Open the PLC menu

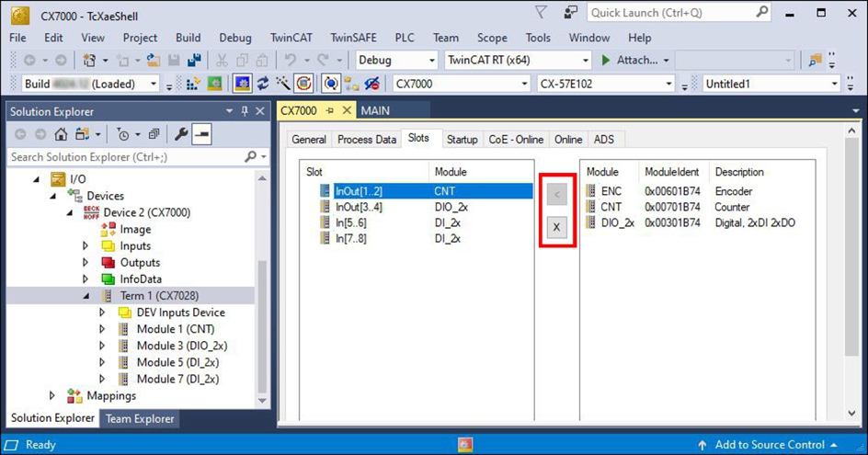(404, 38)
